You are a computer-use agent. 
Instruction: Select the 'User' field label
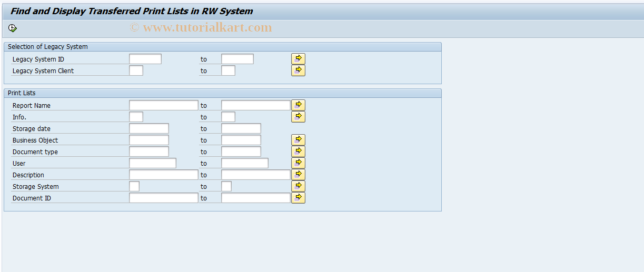click(19, 164)
